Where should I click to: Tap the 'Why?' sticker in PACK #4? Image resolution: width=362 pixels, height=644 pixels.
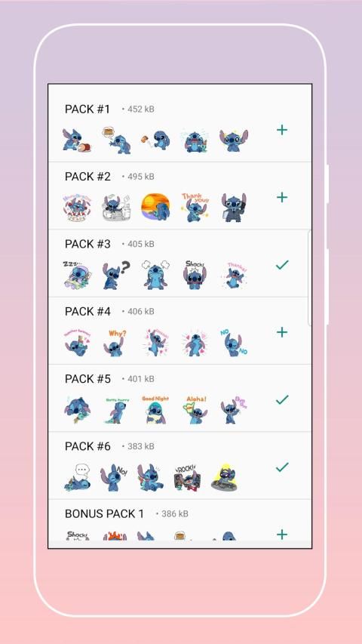click(x=115, y=342)
